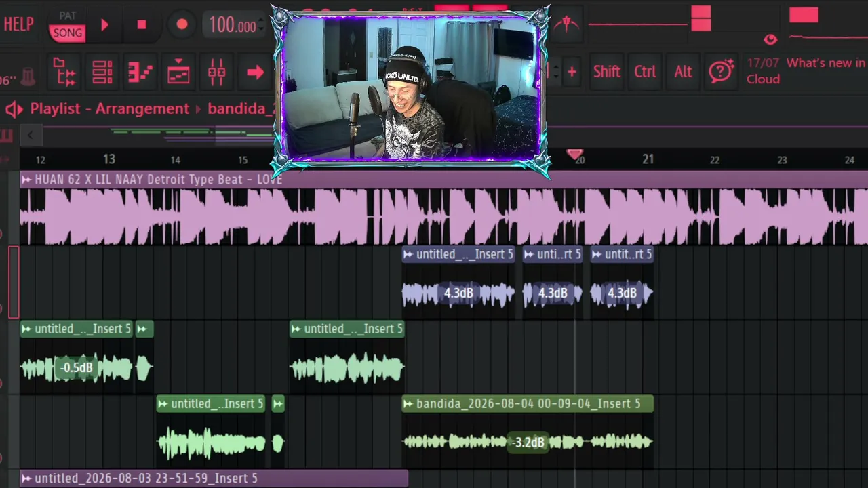
Task: Click the Playlist - Arrangement title
Action: tap(110, 108)
